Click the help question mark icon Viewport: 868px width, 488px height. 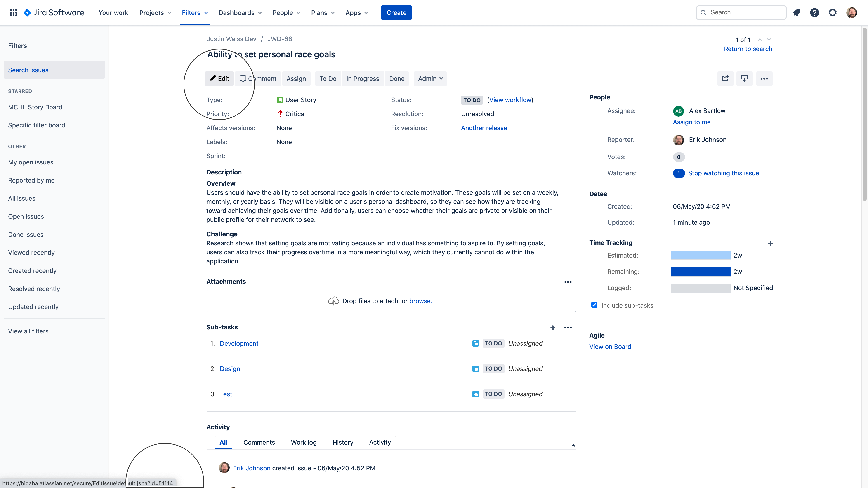point(815,12)
